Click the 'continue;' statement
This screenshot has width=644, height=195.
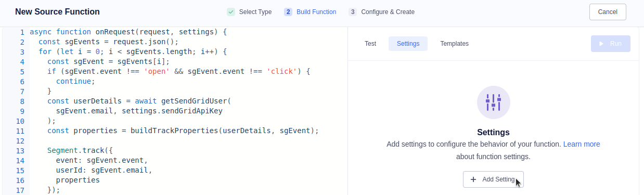[x=76, y=81]
